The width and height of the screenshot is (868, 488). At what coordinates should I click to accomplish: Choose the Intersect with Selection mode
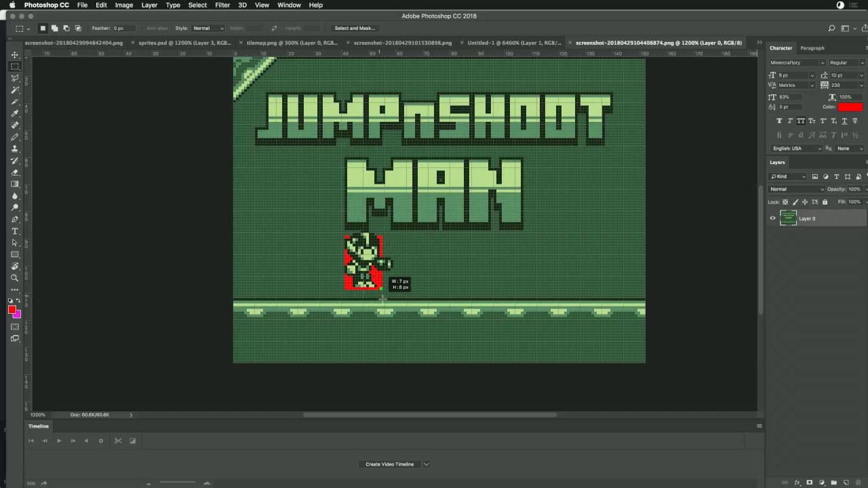(78, 28)
